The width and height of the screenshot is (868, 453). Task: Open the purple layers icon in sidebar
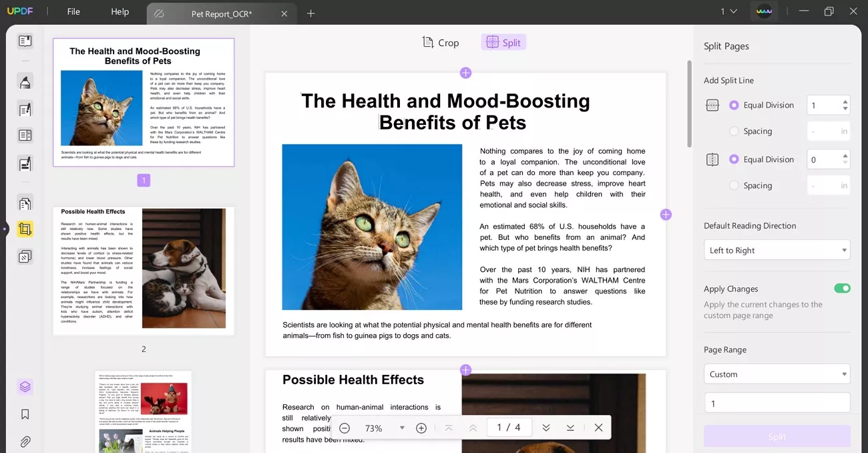(25, 387)
